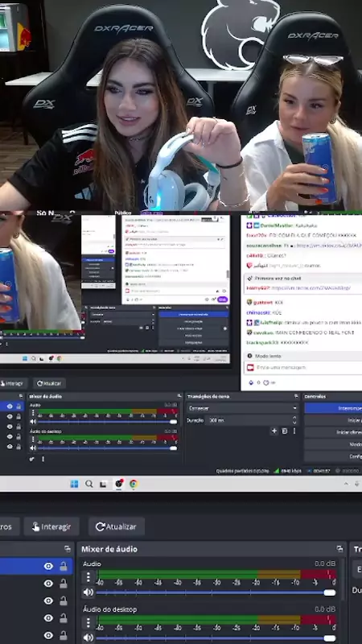The width and height of the screenshot is (362, 644).
Task: Mute Áudio speaker in nested OBS mixer
Action: pos(33,421)
